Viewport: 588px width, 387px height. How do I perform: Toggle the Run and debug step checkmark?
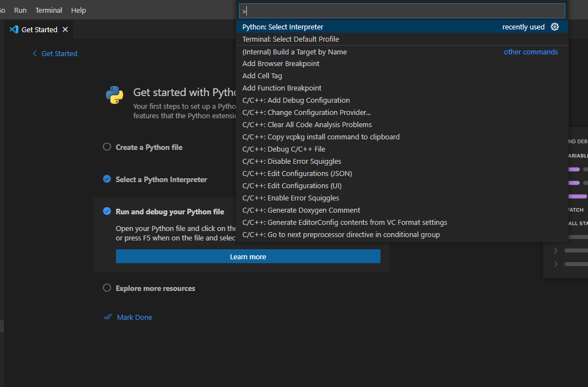[107, 212]
